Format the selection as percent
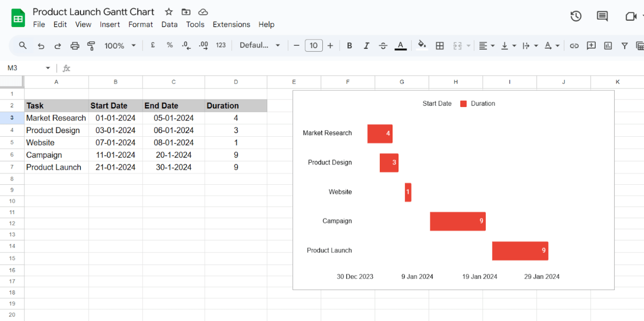 coord(170,45)
